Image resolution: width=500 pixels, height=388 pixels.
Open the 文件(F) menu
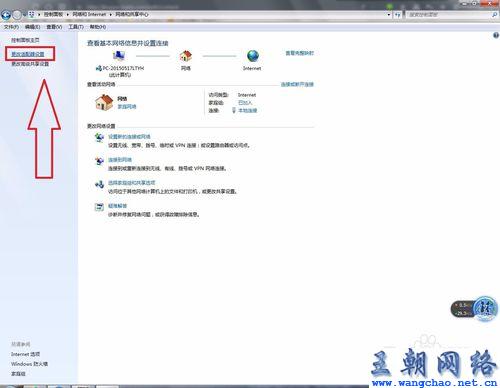pyautogui.click(x=11, y=27)
